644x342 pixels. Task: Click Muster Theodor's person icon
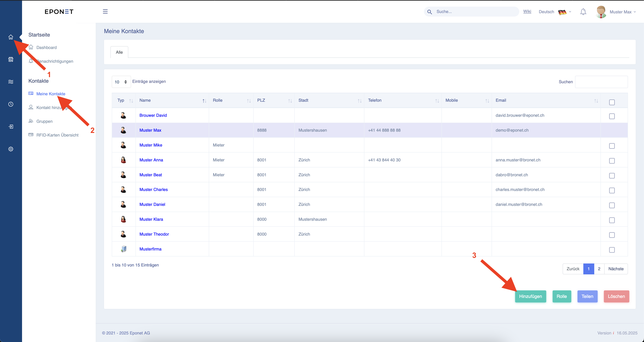pos(123,234)
